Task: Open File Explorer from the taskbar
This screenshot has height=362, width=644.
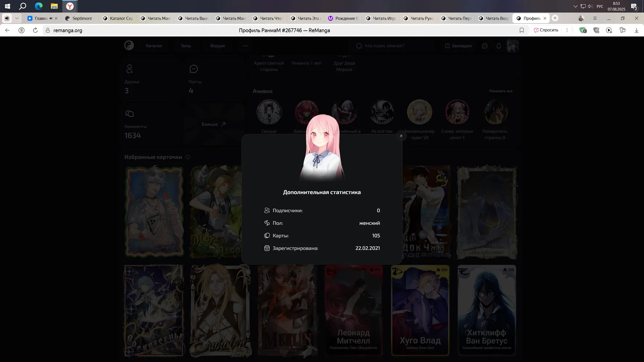Action: (x=54, y=6)
